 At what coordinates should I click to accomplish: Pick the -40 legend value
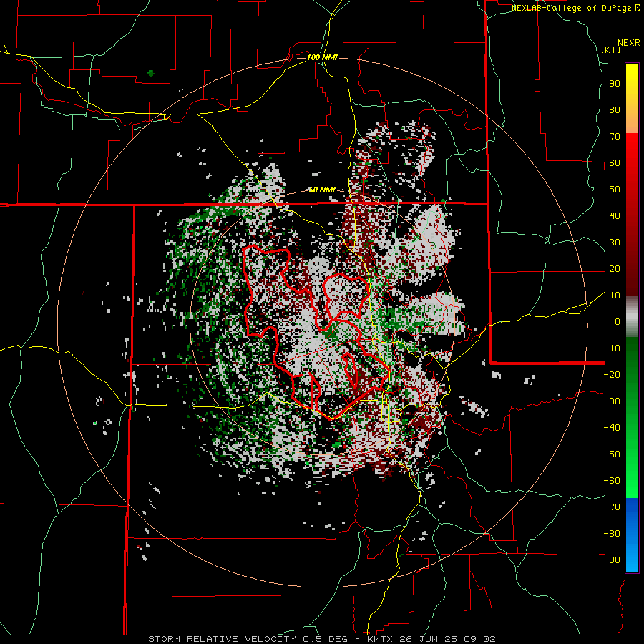612,428
